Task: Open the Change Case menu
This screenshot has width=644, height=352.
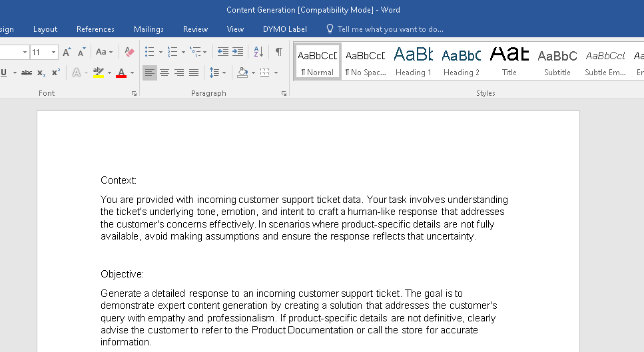Action: (x=104, y=52)
